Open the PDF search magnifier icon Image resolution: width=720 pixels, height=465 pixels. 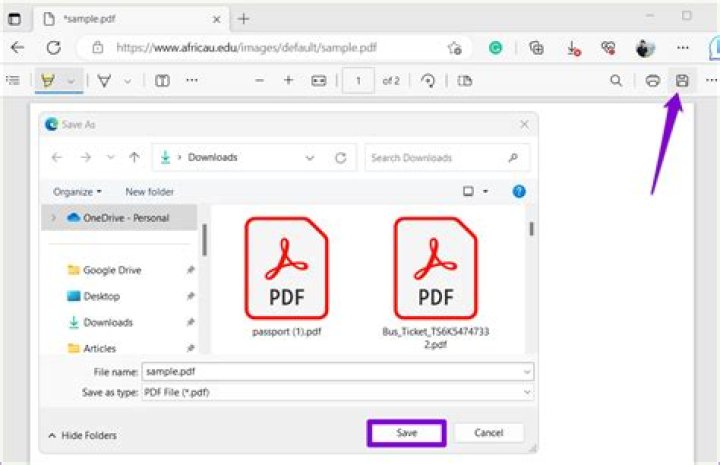pos(616,81)
